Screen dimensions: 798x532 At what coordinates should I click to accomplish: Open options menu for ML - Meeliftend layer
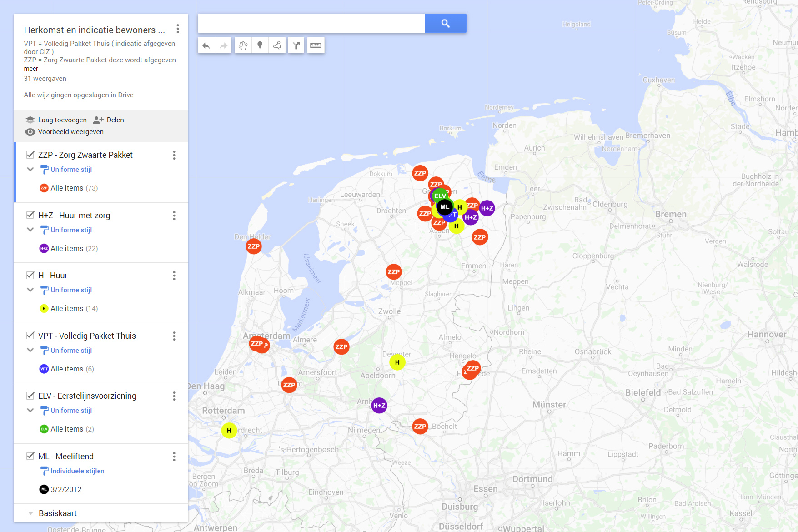(174, 457)
